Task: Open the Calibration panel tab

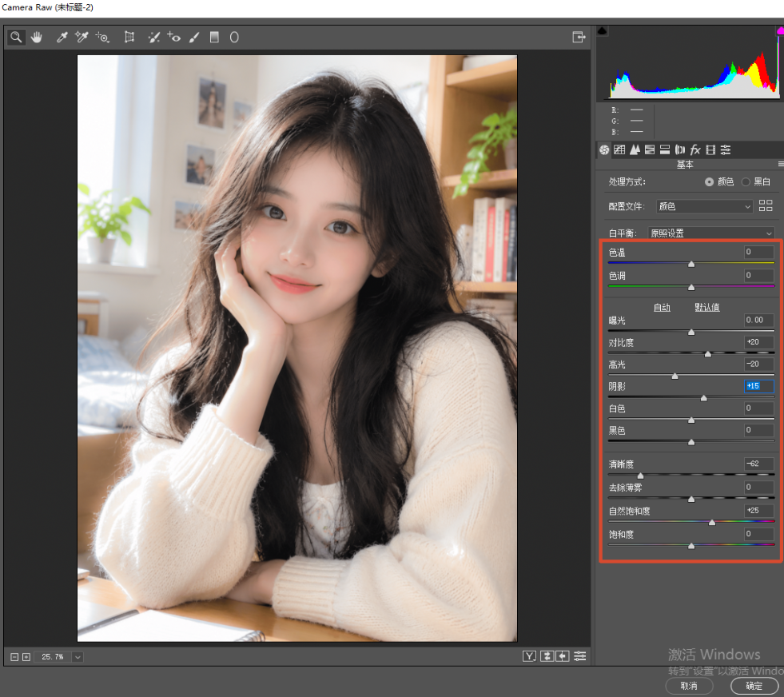Action: click(x=710, y=149)
